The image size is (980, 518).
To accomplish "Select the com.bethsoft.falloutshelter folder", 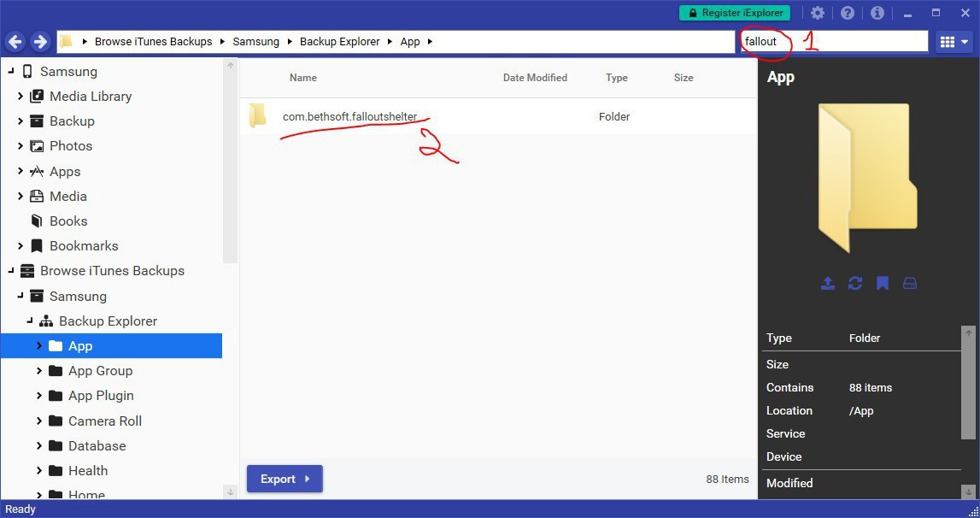I will pos(349,116).
